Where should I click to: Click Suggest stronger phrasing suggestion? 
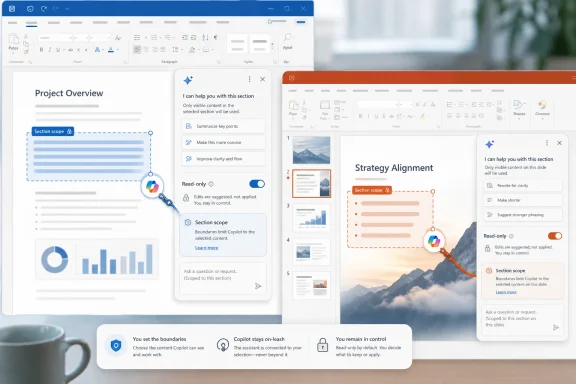[x=523, y=215]
